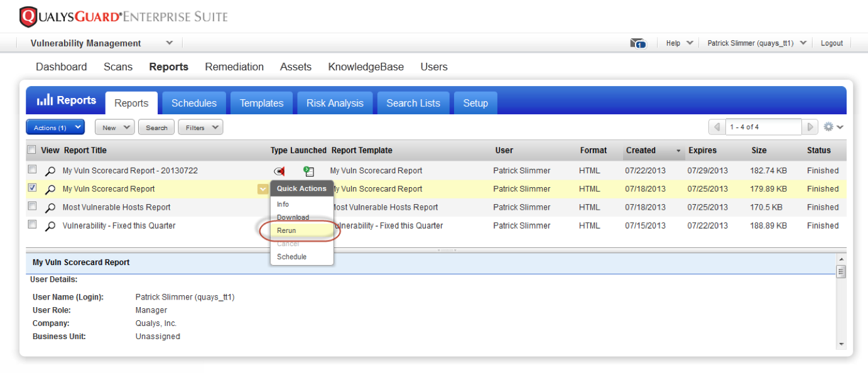Switch to the Risk Analysis tab

pos(335,103)
